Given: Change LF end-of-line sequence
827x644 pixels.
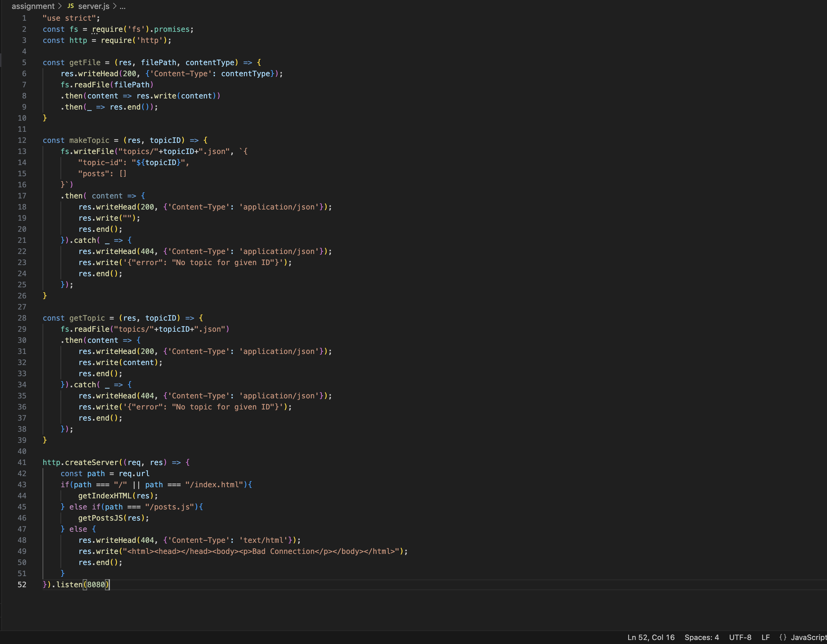Looking at the screenshot, I should [765, 637].
